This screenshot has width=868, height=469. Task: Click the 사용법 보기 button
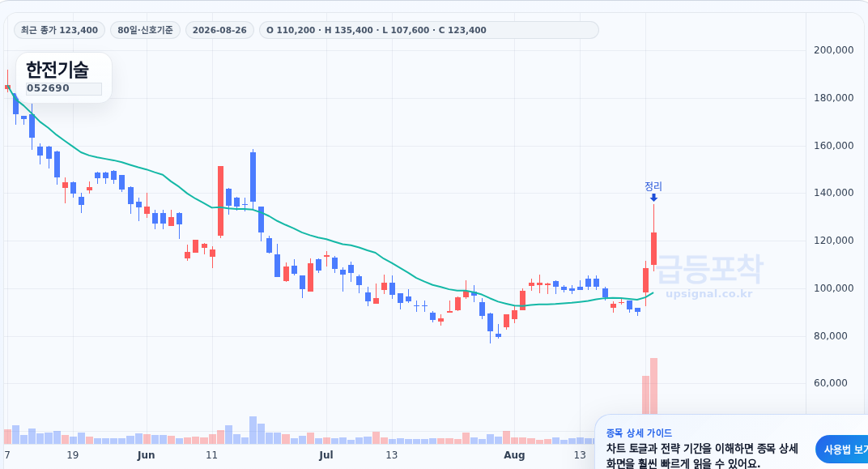(842, 450)
